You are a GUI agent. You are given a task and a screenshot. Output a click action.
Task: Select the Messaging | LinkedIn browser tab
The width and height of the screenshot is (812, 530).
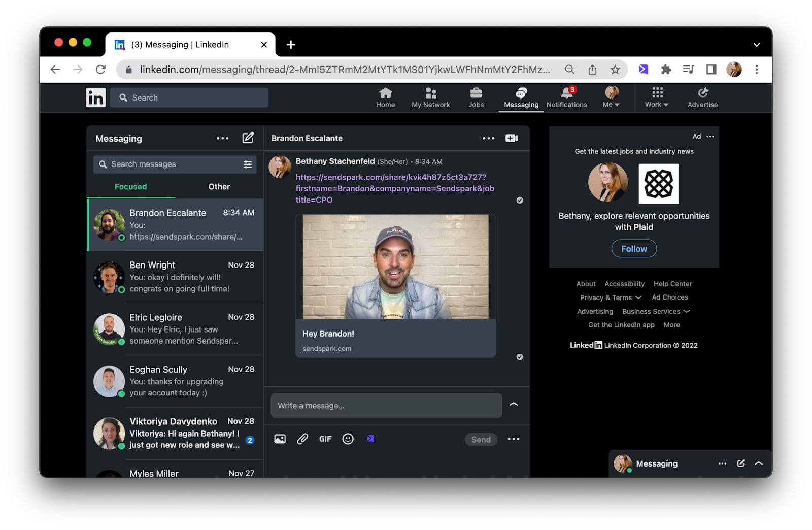190,45
